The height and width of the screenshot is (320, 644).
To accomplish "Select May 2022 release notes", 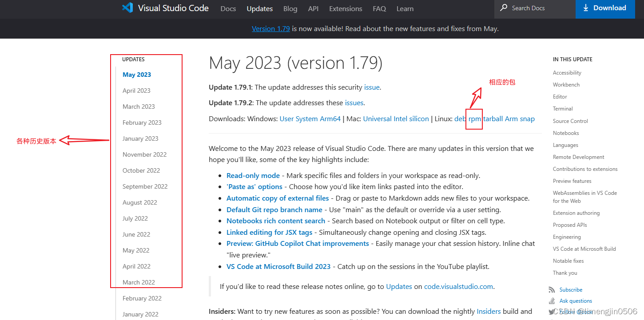I will pyautogui.click(x=136, y=250).
